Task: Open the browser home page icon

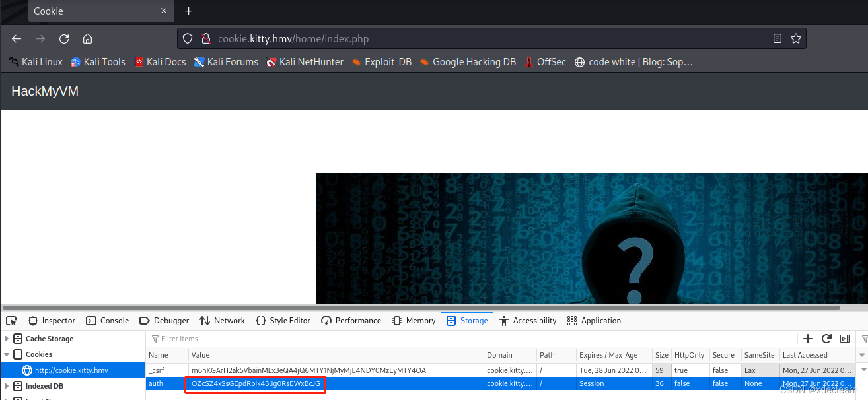Action: [x=87, y=38]
